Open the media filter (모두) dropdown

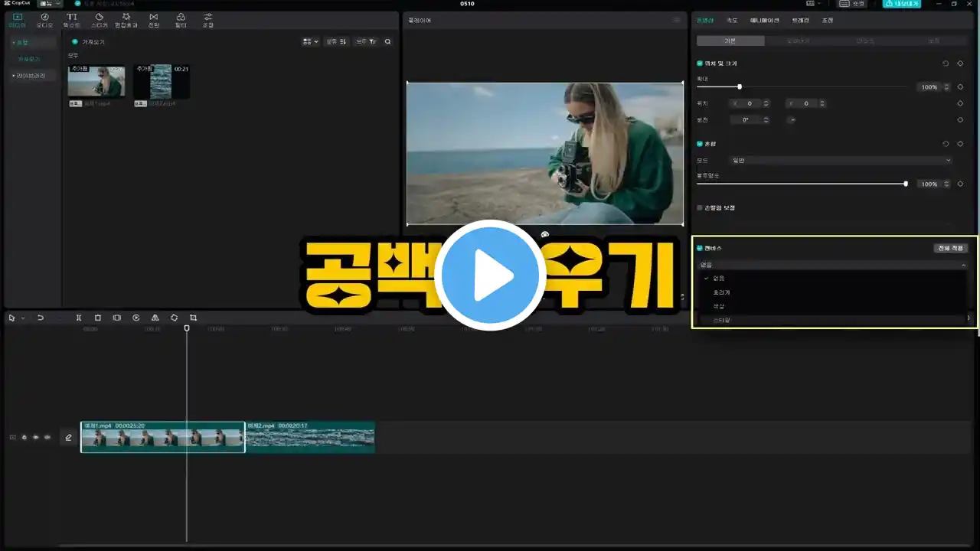pyautogui.click(x=366, y=41)
